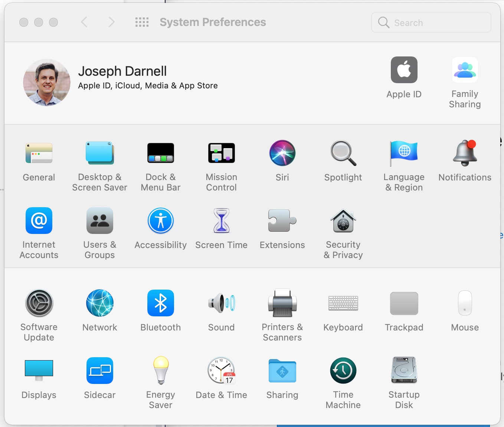Open the Screen Time hourglass icon
This screenshot has width=504, height=427.
pos(221,221)
